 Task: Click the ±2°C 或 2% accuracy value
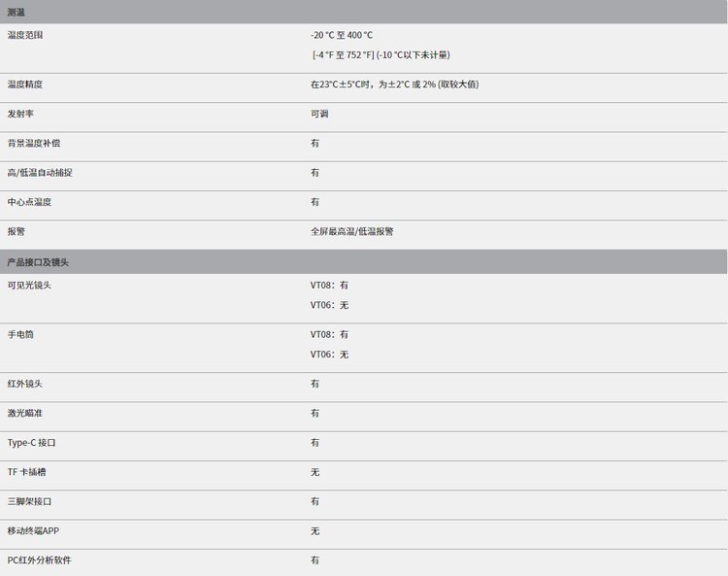click(394, 85)
